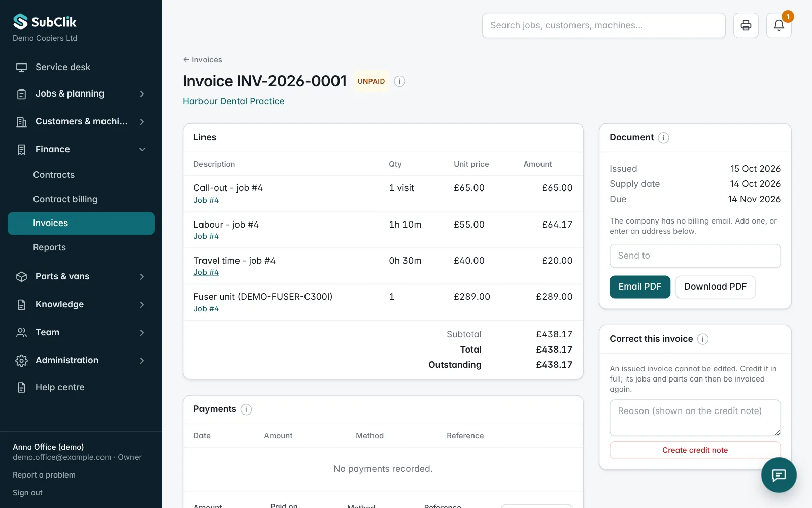Open Job #4 link under Travel time
Image resolution: width=812 pixels, height=508 pixels.
pos(206,272)
